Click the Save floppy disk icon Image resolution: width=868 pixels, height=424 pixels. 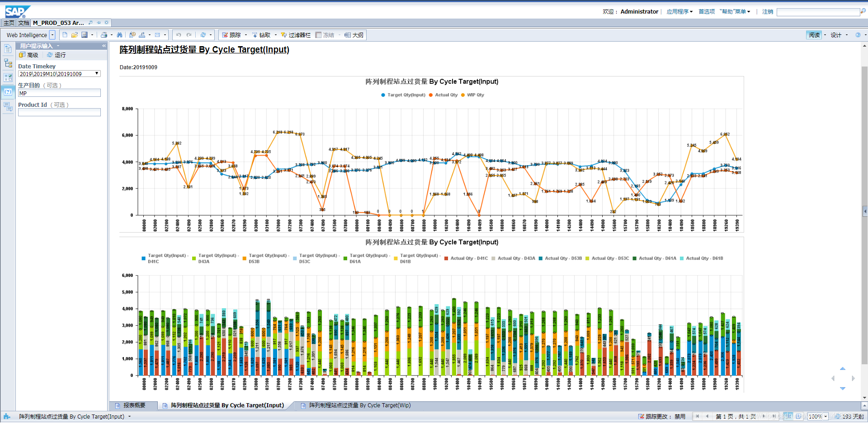click(x=85, y=35)
